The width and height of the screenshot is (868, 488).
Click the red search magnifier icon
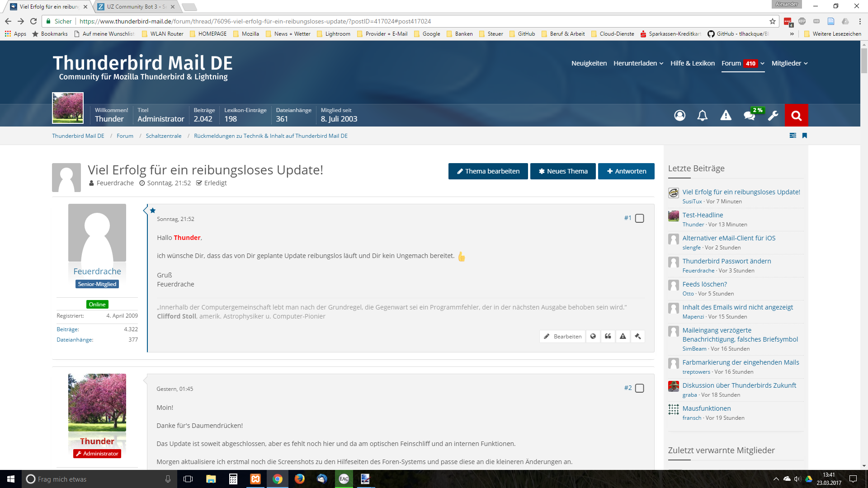(x=796, y=116)
